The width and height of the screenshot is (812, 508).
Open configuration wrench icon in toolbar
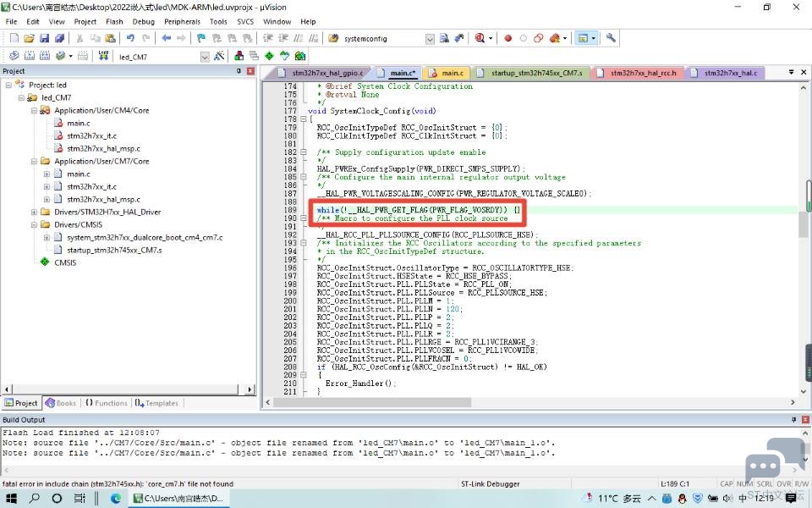611,38
